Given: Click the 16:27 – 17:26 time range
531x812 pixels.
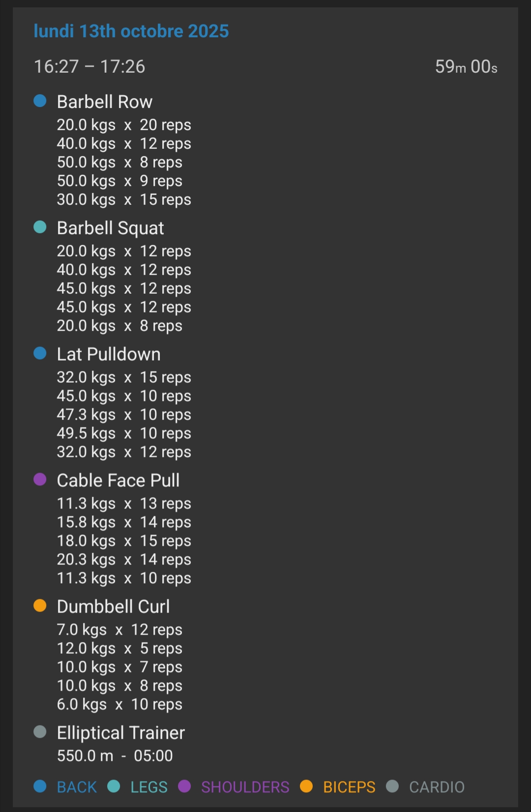Looking at the screenshot, I should [x=89, y=67].
